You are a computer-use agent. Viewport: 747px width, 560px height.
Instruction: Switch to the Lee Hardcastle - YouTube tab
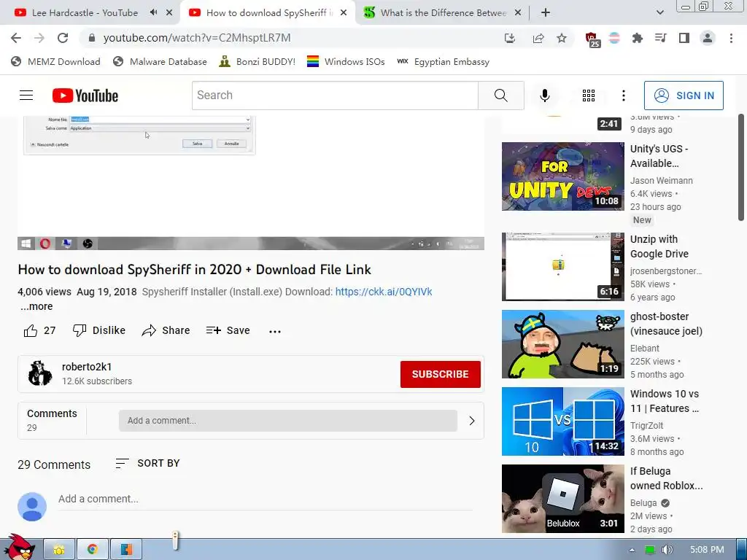pyautogui.click(x=85, y=13)
